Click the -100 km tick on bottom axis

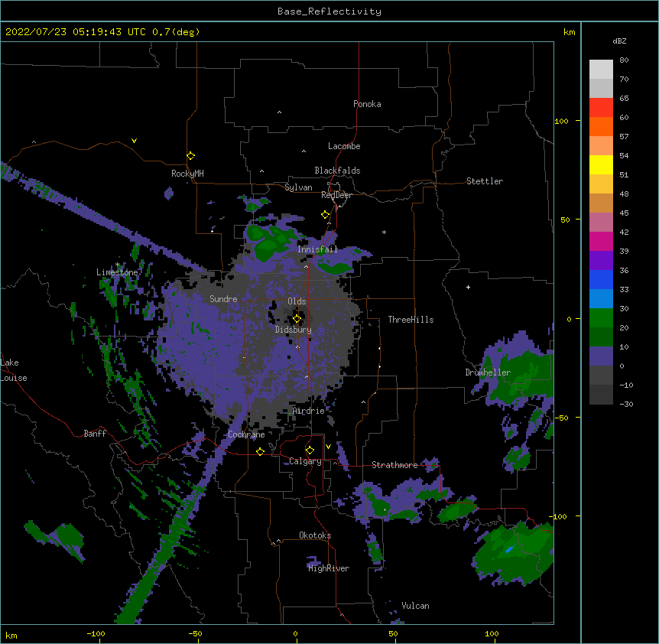point(96,633)
